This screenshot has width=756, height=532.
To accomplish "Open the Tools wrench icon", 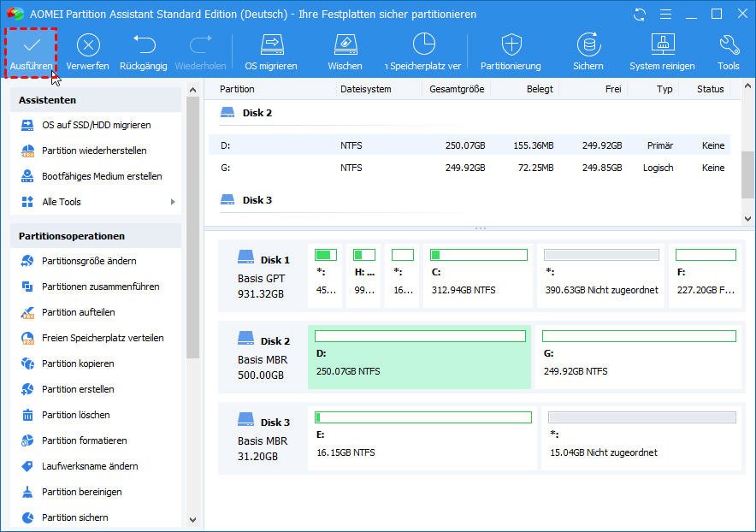I will pyautogui.click(x=729, y=52).
